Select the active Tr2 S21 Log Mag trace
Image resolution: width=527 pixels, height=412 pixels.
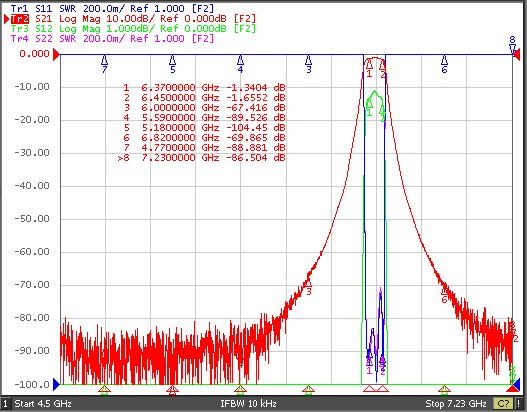[x=133, y=18]
